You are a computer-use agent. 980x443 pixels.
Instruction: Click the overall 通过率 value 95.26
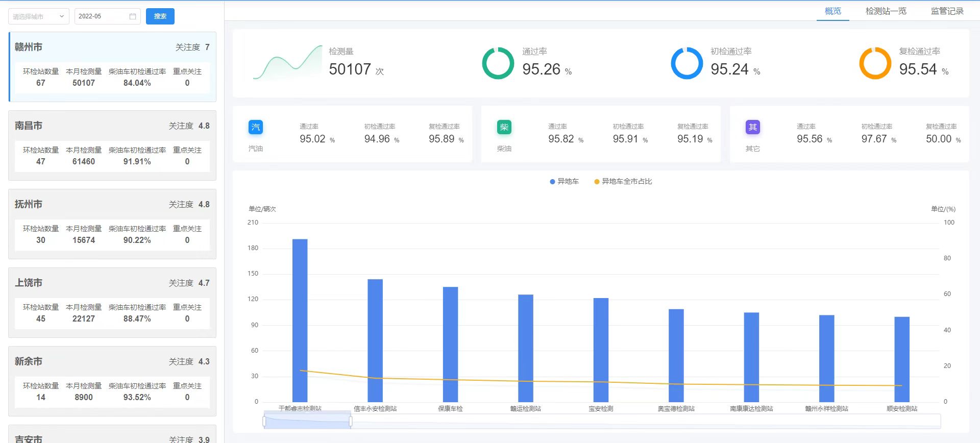point(542,69)
